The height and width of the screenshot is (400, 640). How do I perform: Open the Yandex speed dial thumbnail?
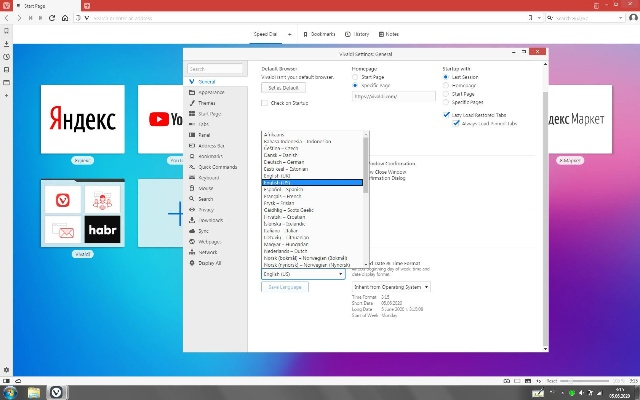pyautogui.click(x=82, y=119)
